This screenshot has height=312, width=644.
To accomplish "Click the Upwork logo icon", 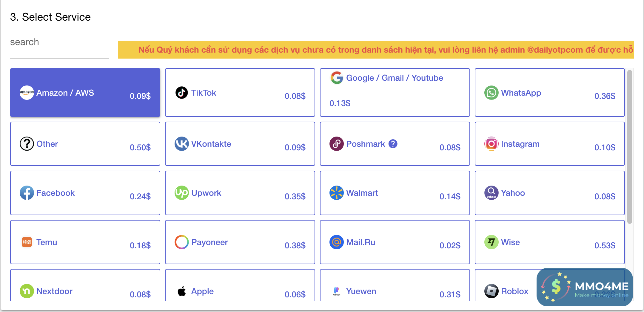I will click(x=181, y=193).
